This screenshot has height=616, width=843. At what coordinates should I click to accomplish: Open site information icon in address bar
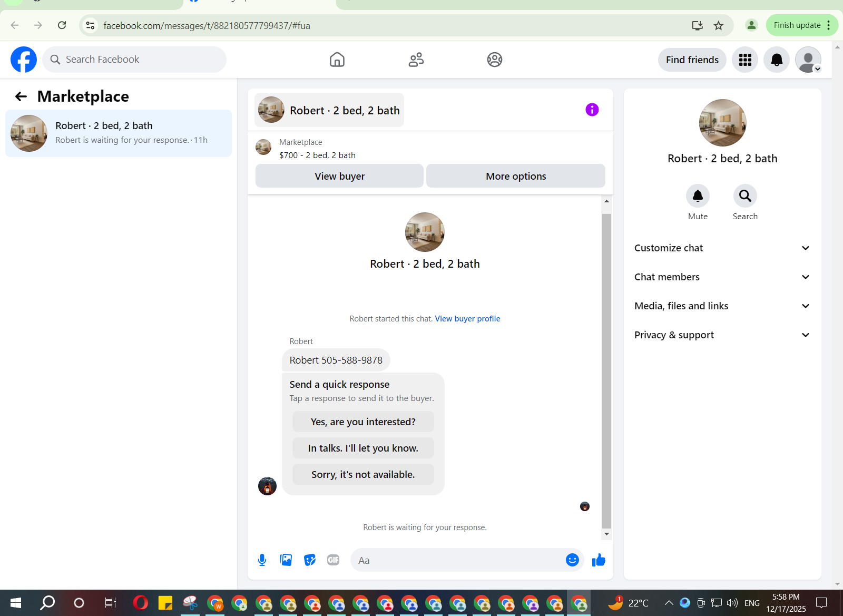coord(91,25)
